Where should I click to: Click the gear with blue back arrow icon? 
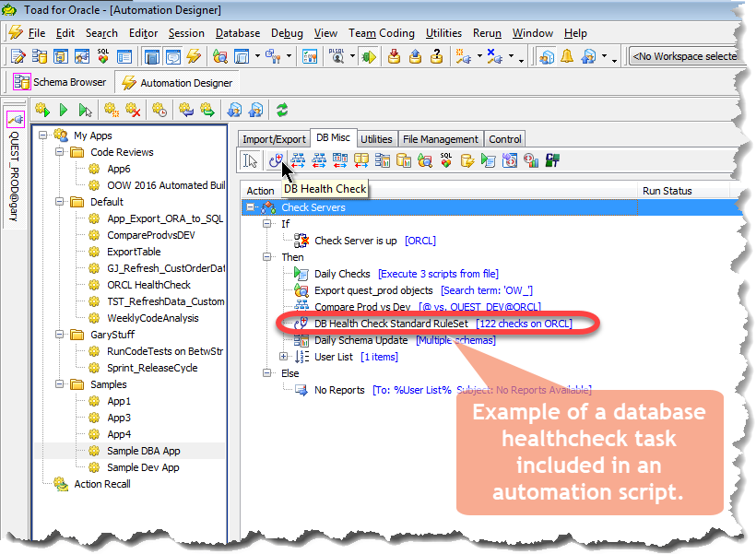[x=186, y=110]
